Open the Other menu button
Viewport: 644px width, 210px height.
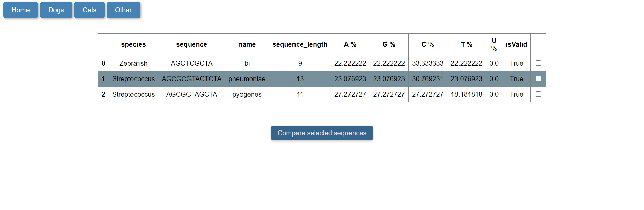coord(123,10)
